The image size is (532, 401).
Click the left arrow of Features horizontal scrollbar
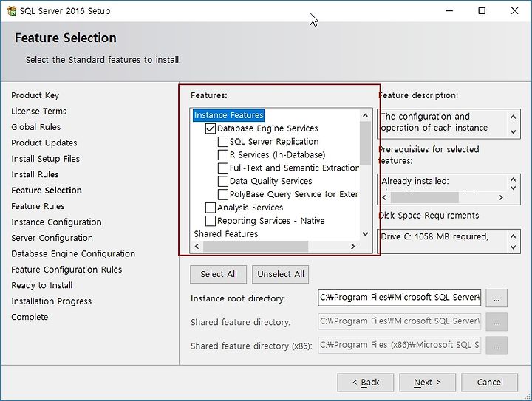tap(197, 247)
